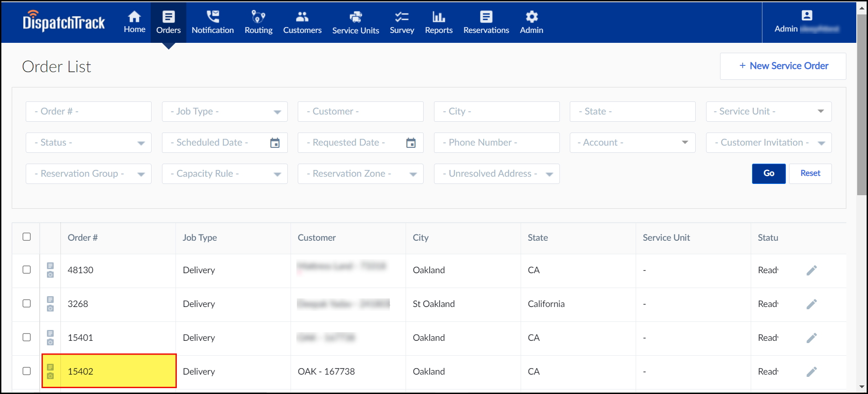Viewport: 868px width, 394px height.
Task: Open the Reports section
Action: pos(439,22)
